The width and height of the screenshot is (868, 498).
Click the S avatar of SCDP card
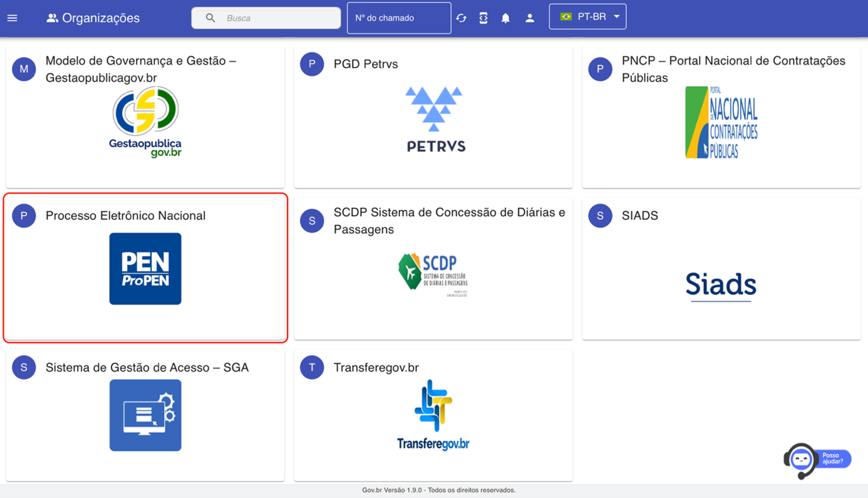pos(312,220)
